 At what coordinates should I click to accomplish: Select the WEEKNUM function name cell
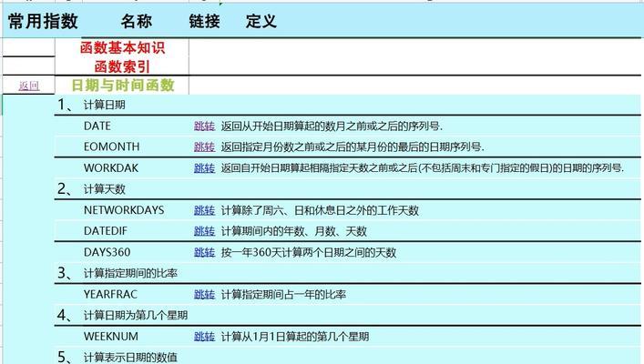pyautogui.click(x=111, y=337)
